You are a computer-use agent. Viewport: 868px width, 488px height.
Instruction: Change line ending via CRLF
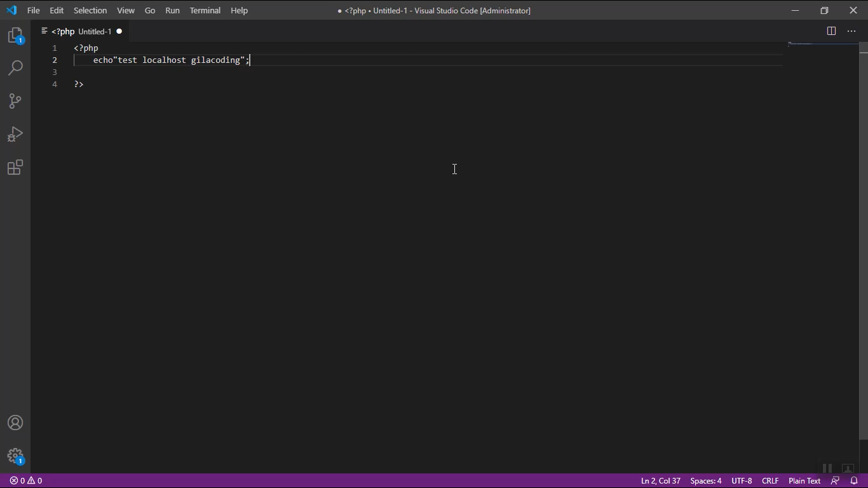coord(770,481)
